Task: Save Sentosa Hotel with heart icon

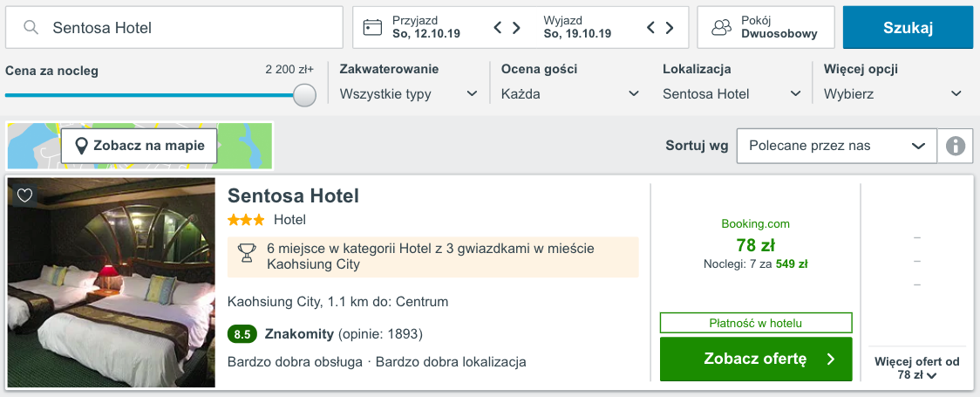Action: tap(24, 195)
